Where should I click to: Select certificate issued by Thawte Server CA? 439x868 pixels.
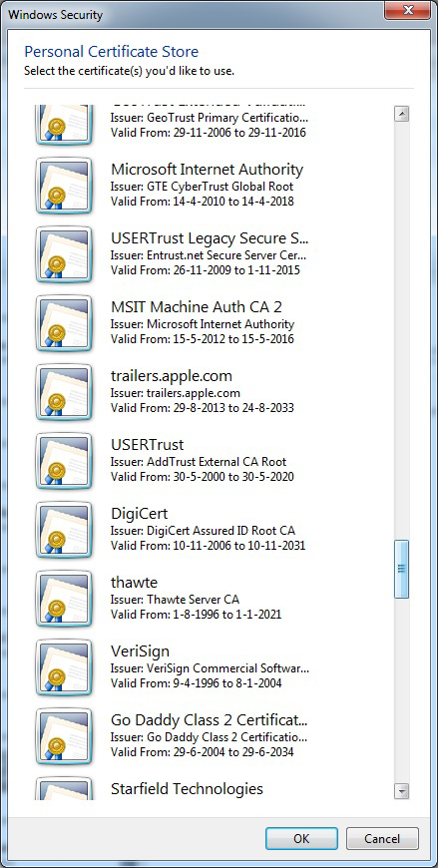pos(211,599)
